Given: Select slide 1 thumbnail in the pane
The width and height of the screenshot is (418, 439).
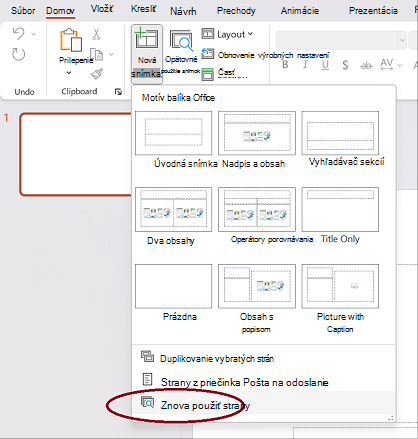Looking at the screenshot, I should coord(76,154).
